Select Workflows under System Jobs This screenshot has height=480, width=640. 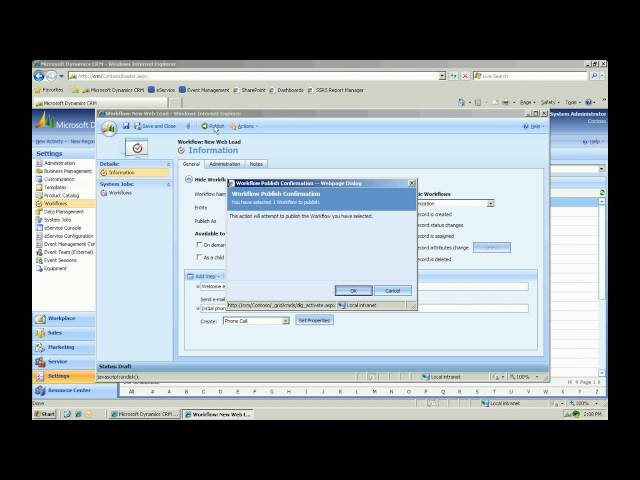pyautogui.click(x=120, y=193)
